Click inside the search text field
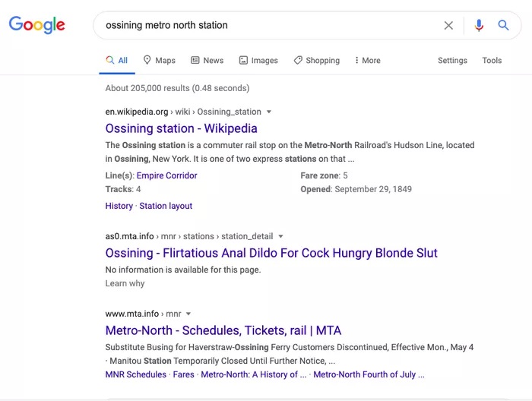This screenshot has width=532, height=401. (266, 25)
